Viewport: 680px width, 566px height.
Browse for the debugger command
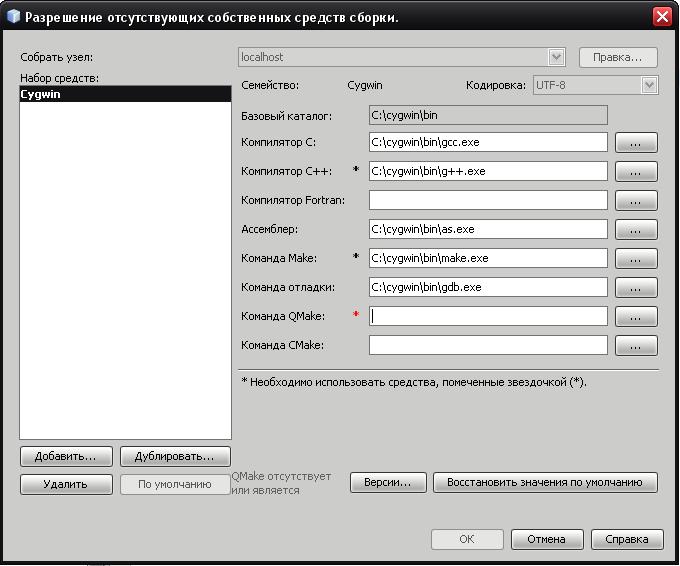click(636, 288)
